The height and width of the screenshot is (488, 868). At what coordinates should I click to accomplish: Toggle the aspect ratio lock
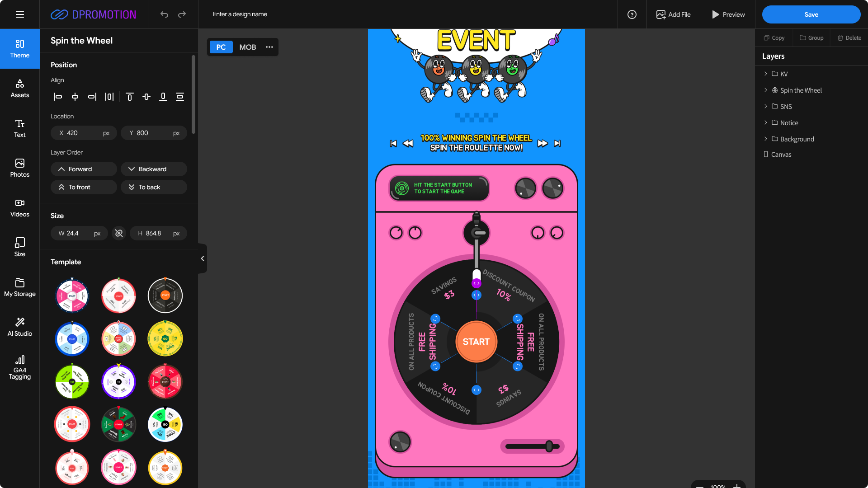click(119, 233)
